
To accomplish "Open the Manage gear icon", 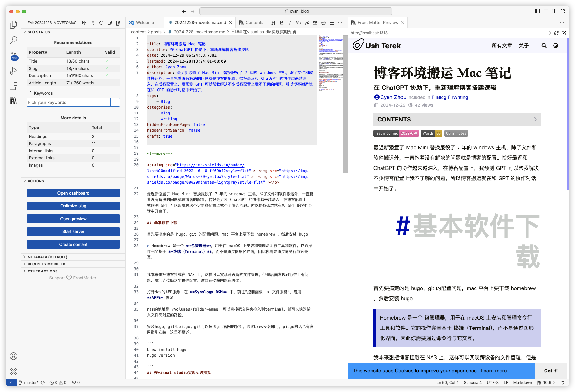I will click(13, 371).
